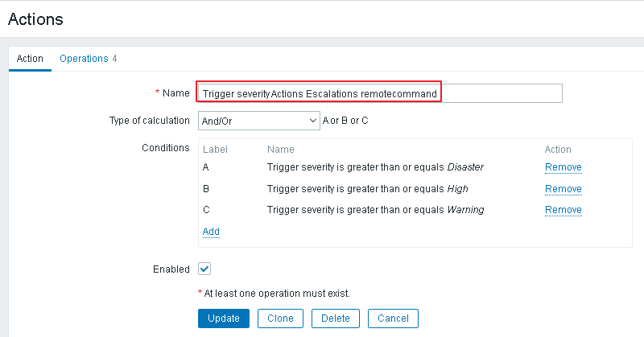Screen dimensions: 644x337
Task: Click the Actions page heading
Action: pos(35,18)
